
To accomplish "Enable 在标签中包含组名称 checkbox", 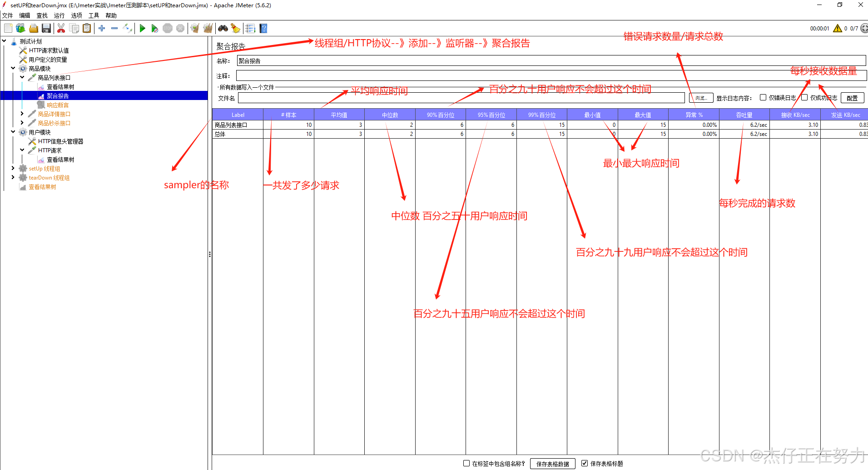I will pyautogui.click(x=466, y=463).
